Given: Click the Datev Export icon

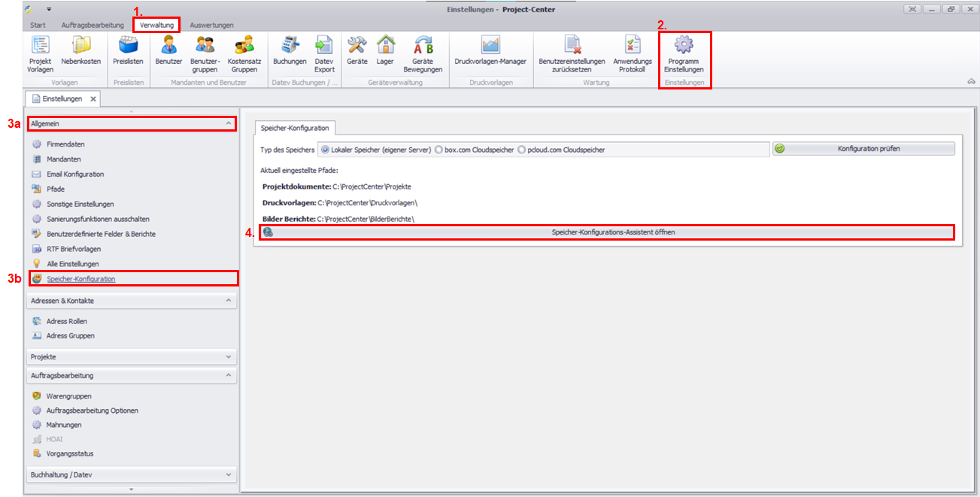Looking at the screenshot, I should point(324,47).
